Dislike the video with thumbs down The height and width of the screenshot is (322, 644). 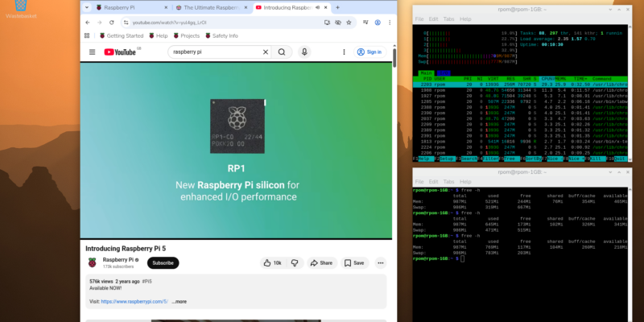(x=295, y=263)
